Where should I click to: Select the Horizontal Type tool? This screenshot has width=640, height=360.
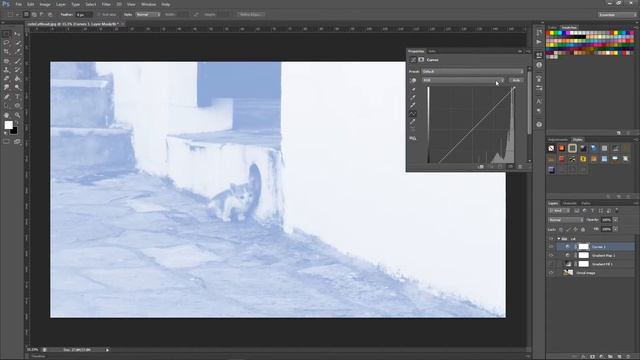click(x=17, y=97)
